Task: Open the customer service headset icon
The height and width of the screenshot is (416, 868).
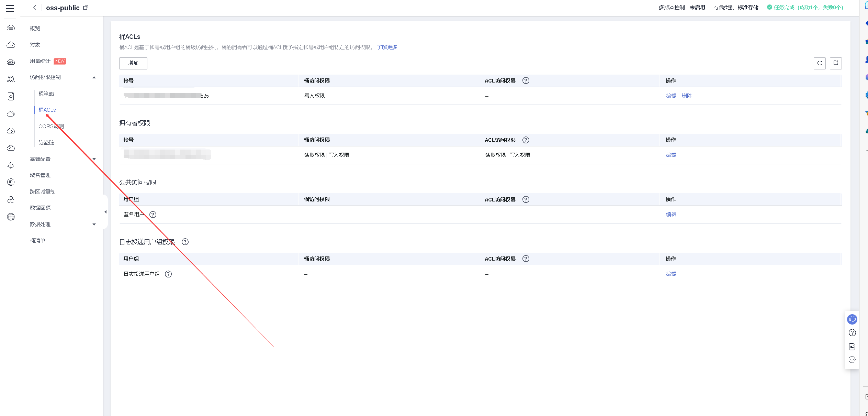Action: click(x=852, y=319)
